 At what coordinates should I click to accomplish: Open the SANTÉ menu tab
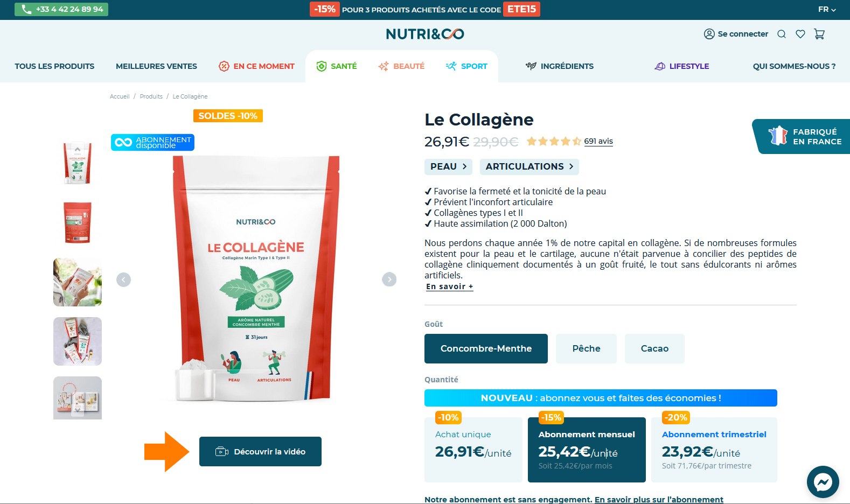337,66
